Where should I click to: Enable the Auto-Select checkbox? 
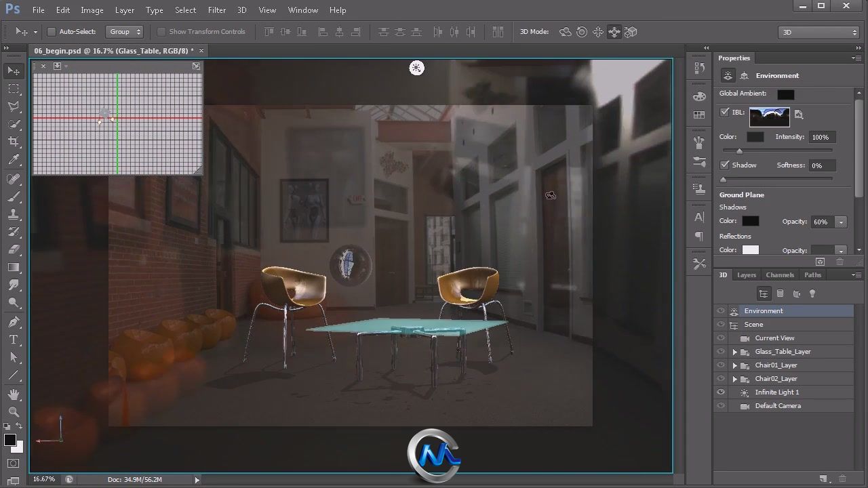point(51,32)
